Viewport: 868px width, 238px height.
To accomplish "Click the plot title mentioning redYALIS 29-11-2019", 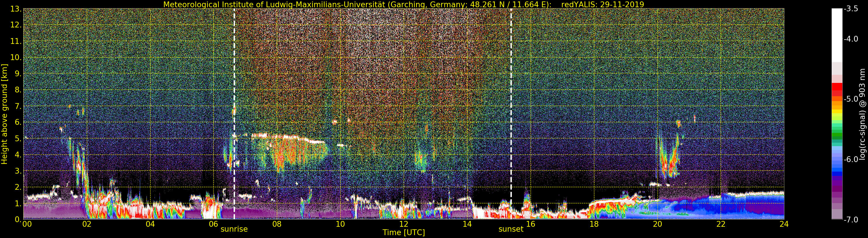I will point(404,4).
